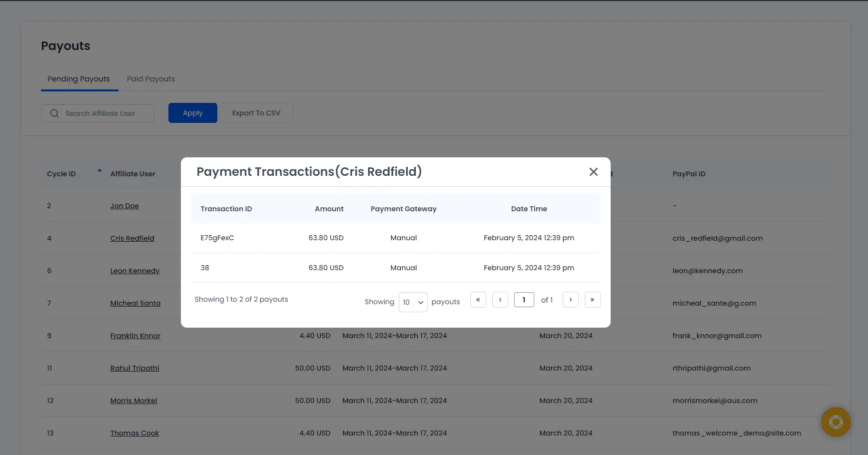This screenshot has height=455, width=868.
Task: Click 'Showing 1 to 2 of 2 payouts'
Action: tap(241, 299)
